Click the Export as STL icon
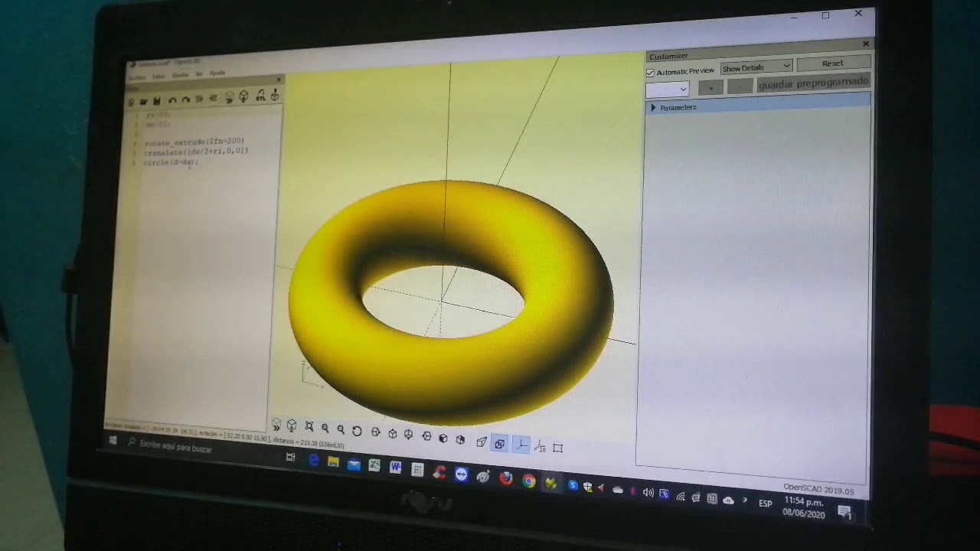 click(x=260, y=96)
